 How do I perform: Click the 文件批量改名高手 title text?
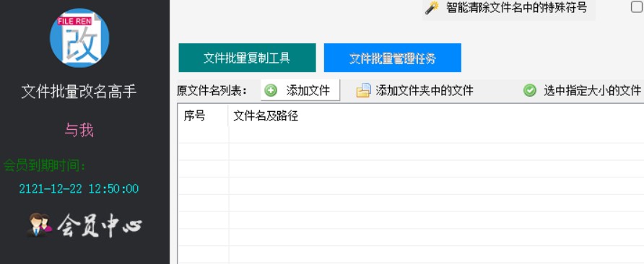(79, 92)
